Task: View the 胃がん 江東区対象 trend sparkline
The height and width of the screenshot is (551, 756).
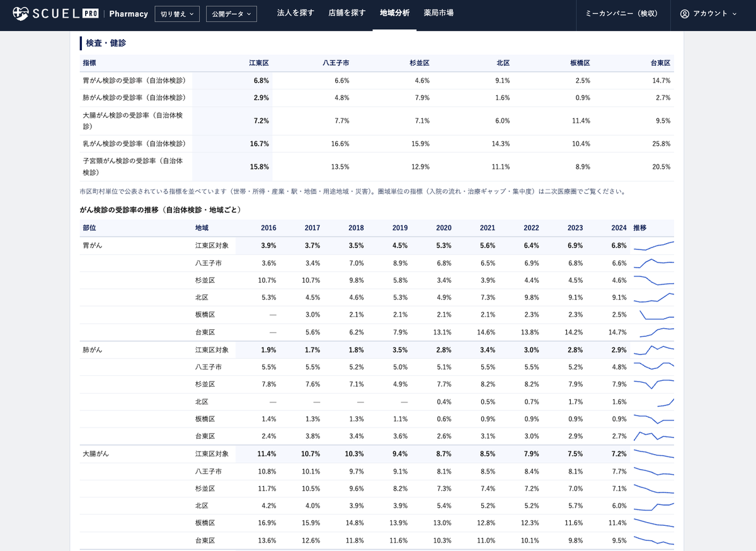Action: [x=653, y=246]
